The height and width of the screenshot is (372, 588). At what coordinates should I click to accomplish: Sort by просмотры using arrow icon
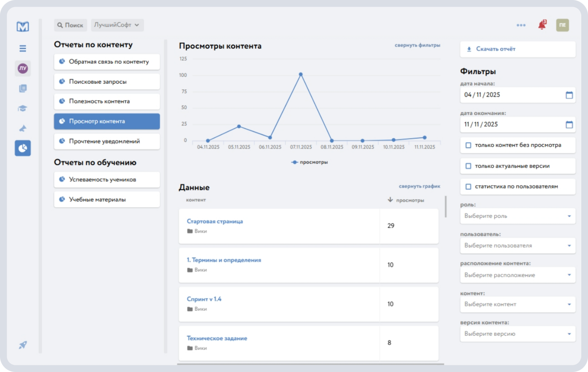(390, 200)
